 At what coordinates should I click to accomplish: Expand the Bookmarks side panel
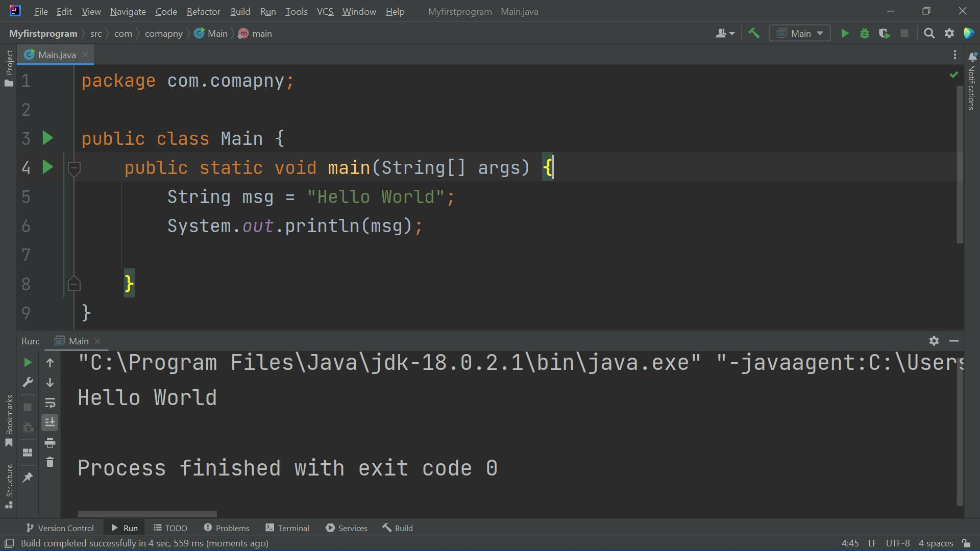click(9, 420)
